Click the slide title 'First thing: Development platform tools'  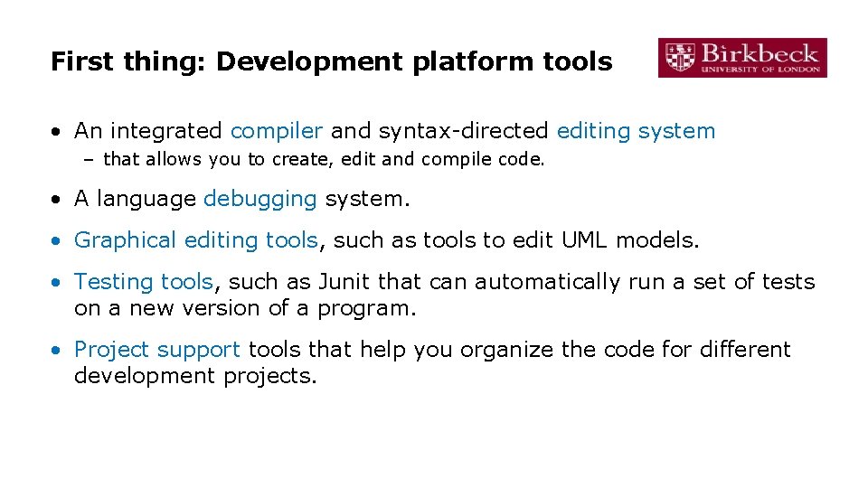[332, 61]
